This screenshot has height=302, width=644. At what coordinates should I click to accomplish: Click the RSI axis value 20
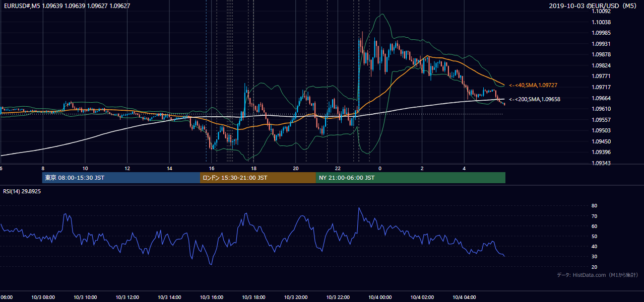594,267
